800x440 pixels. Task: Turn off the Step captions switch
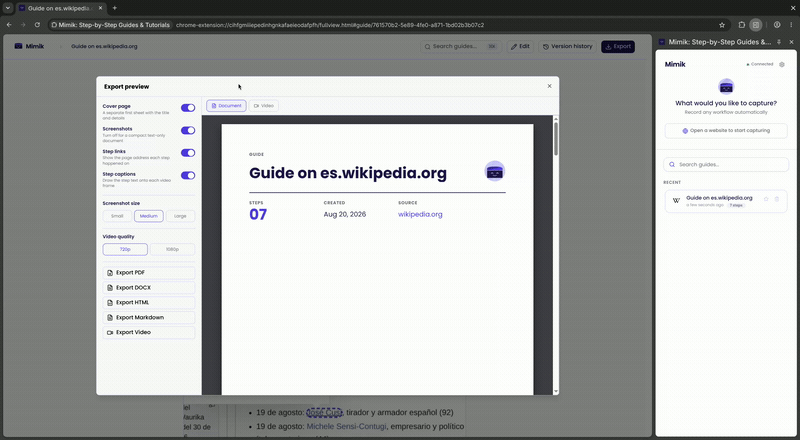[188, 175]
